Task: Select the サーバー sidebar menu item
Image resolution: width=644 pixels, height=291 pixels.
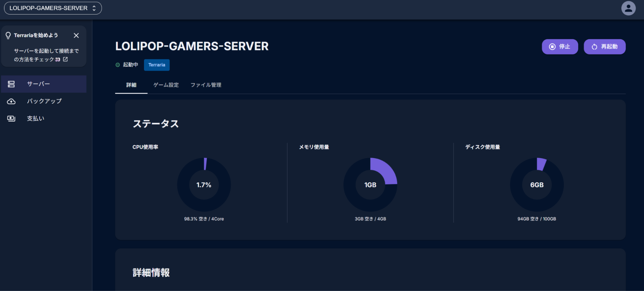Action: coord(44,84)
